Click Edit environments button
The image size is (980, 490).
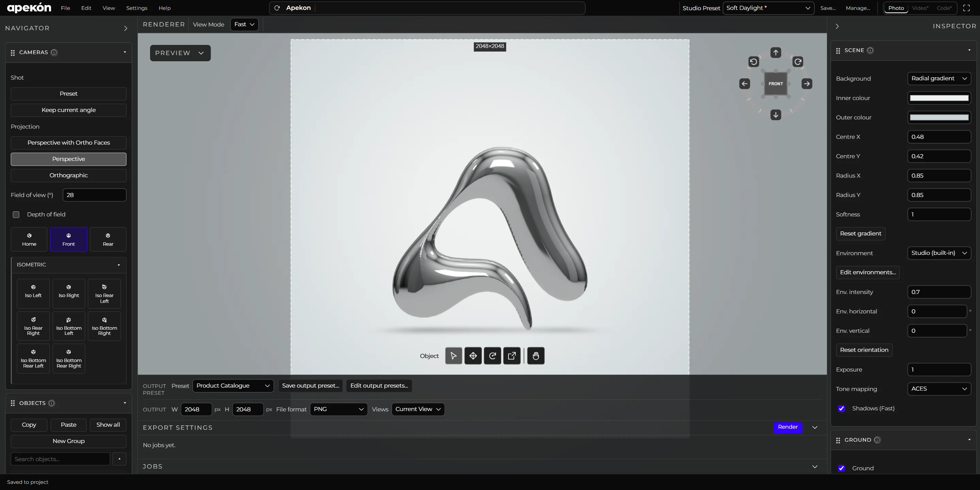tap(868, 272)
